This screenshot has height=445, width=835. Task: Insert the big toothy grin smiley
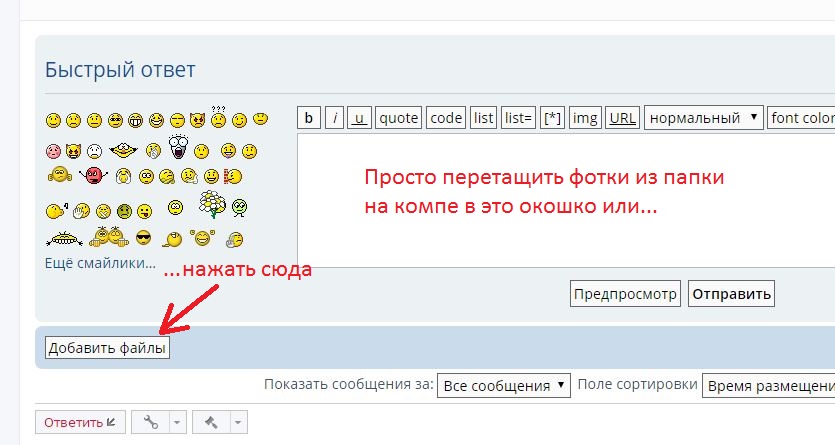pyautogui.click(x=136, y=120)
